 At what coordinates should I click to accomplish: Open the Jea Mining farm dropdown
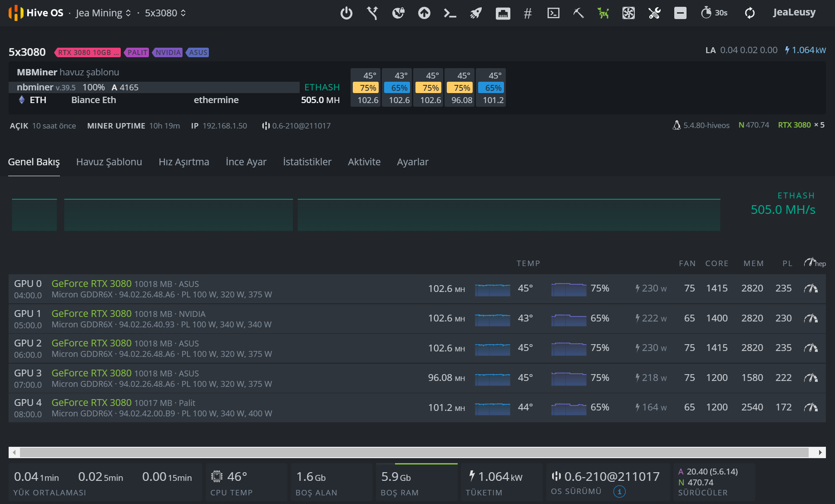point(103,13)
